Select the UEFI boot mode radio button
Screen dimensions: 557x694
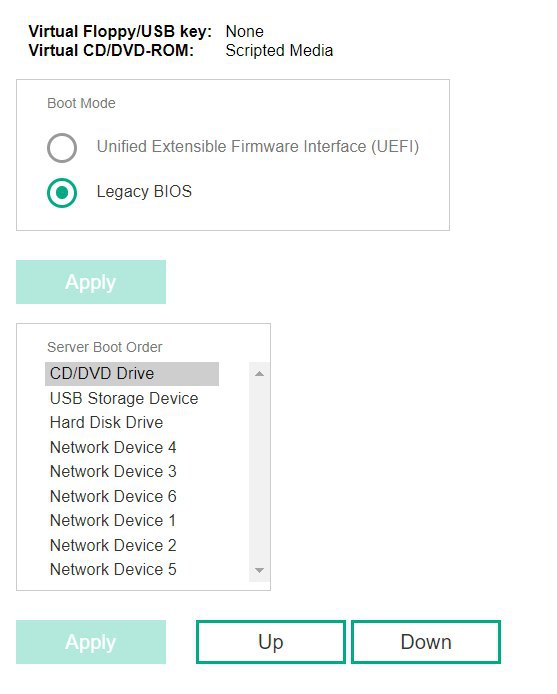pos(62,148)
